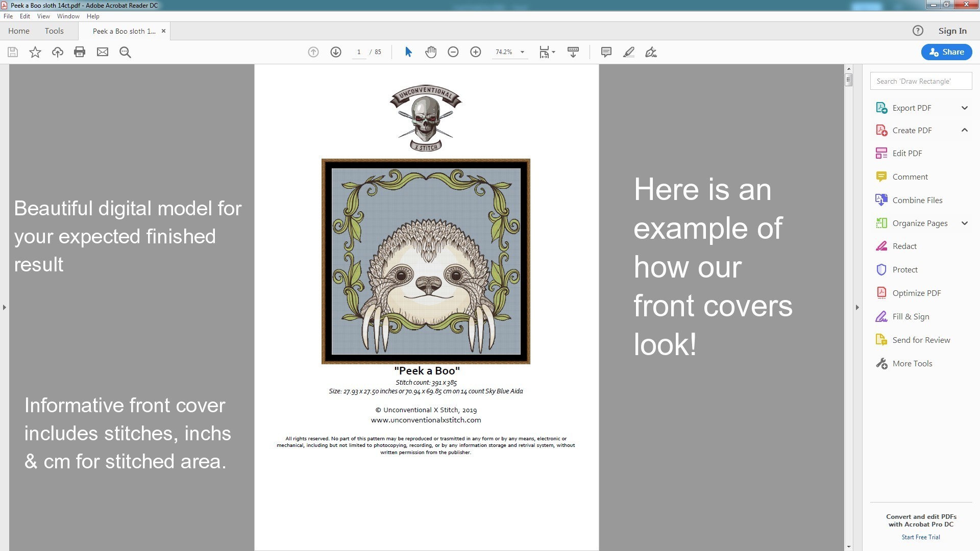Click the Share button

(x=946, y=52)
